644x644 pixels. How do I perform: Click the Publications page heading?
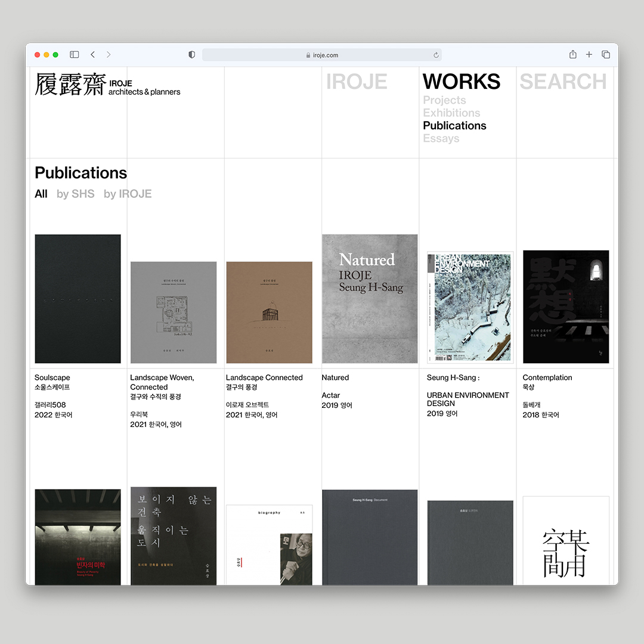(x=81, y=173)
